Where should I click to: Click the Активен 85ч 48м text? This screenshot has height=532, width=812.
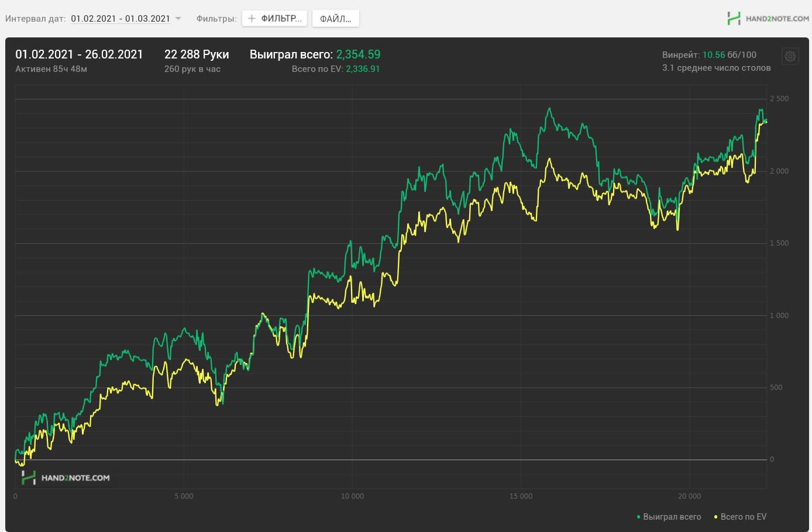[51, 69]
